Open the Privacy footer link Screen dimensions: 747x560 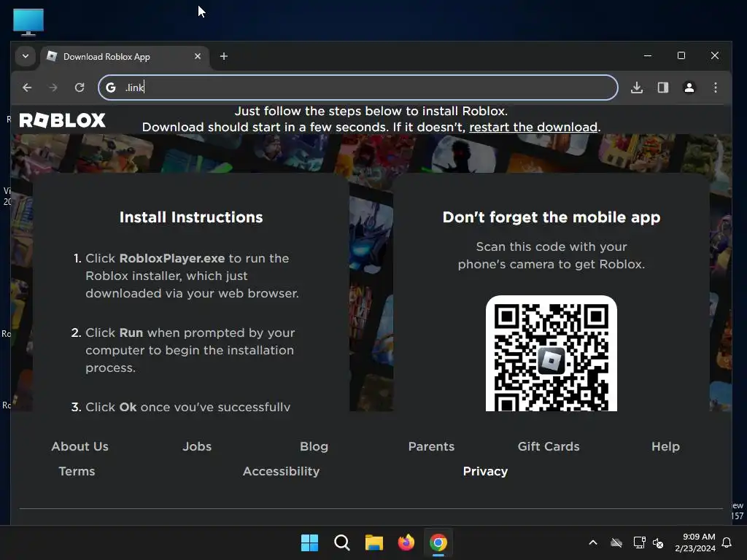[485, 472]
